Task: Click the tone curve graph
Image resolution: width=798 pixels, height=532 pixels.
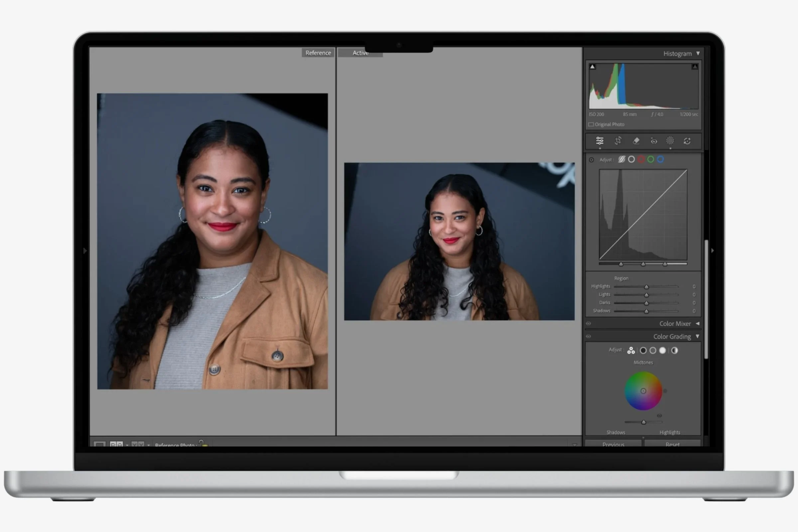Action: [x=643, y=215]
